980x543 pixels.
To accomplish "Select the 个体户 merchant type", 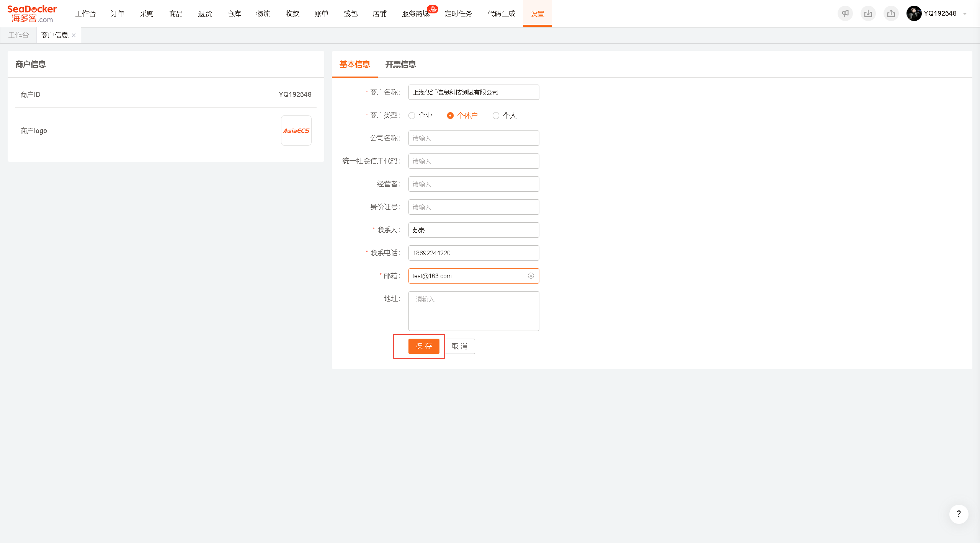I will click(x=462, y=115).
